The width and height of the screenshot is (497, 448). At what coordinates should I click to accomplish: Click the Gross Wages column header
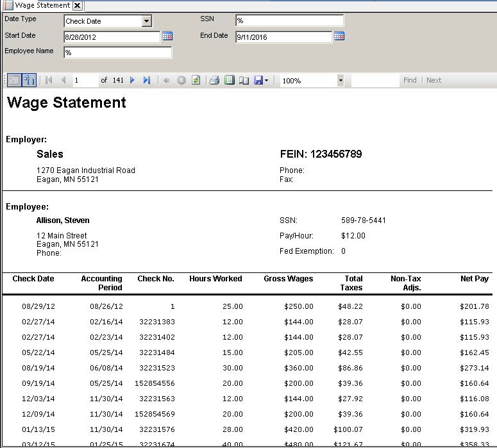click(x=289, y=279)
